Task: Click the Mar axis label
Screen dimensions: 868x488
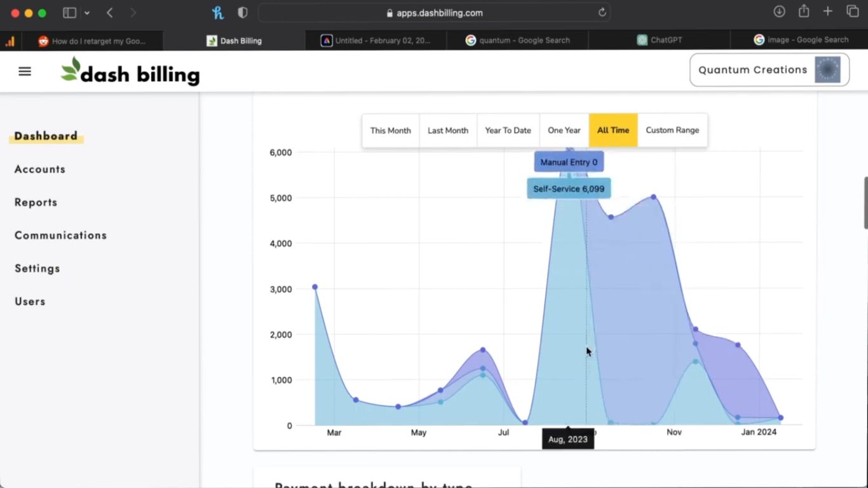Action: click(x=334, y=432)
